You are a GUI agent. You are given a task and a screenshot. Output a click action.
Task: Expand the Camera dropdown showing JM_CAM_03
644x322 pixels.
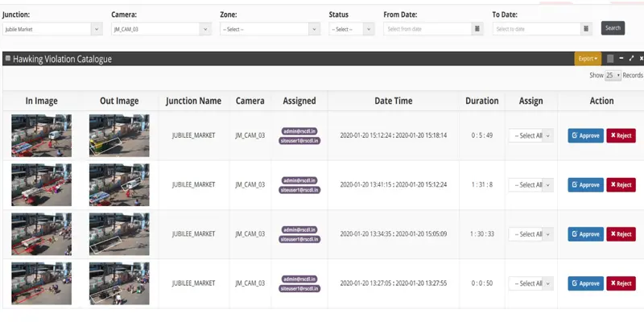pos(160,29)
